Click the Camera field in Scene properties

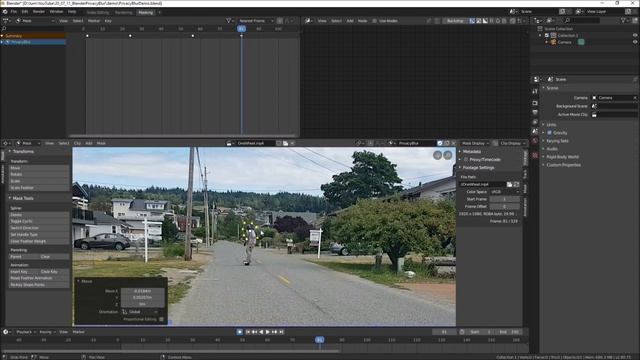(x=614, y=98)
